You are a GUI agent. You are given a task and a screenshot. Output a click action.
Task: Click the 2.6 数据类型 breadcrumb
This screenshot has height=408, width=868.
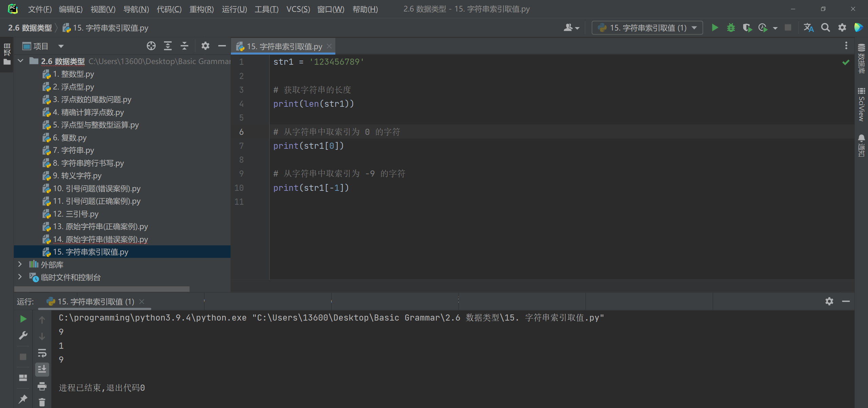click(x=30, y=28)
